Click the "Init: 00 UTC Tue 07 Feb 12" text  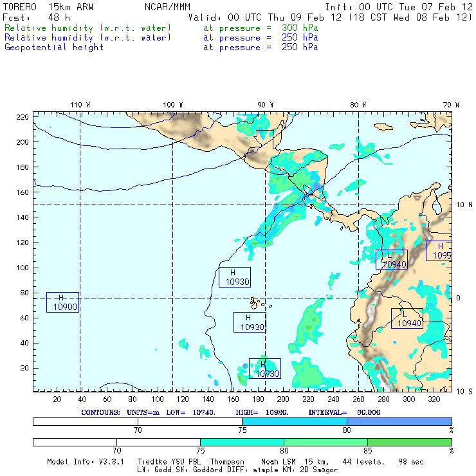[x=399, y=7]
